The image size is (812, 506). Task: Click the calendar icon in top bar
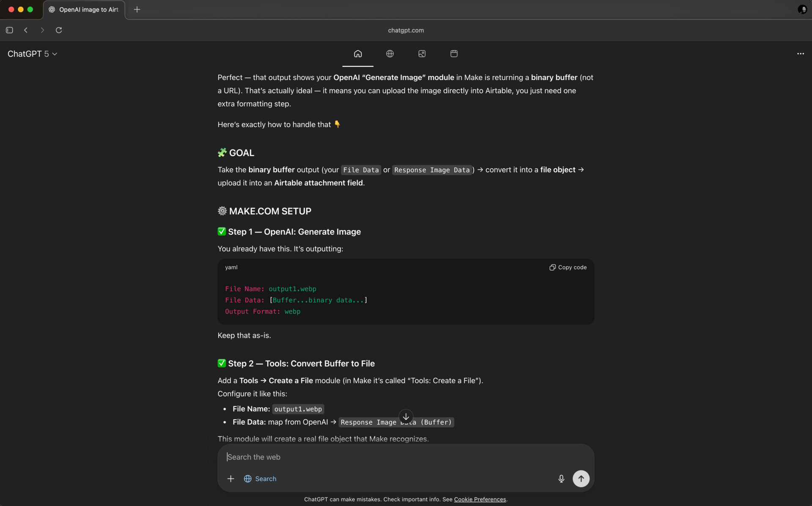pos(454,54)
